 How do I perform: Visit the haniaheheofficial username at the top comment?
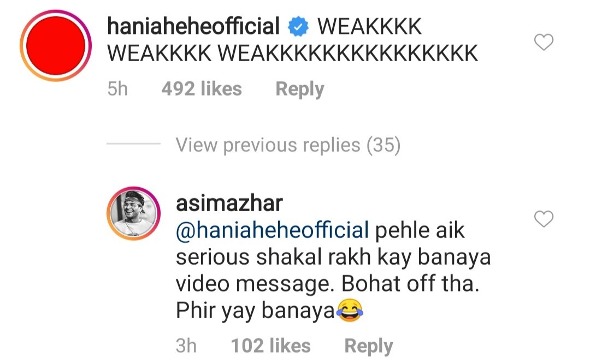(193, 26)
